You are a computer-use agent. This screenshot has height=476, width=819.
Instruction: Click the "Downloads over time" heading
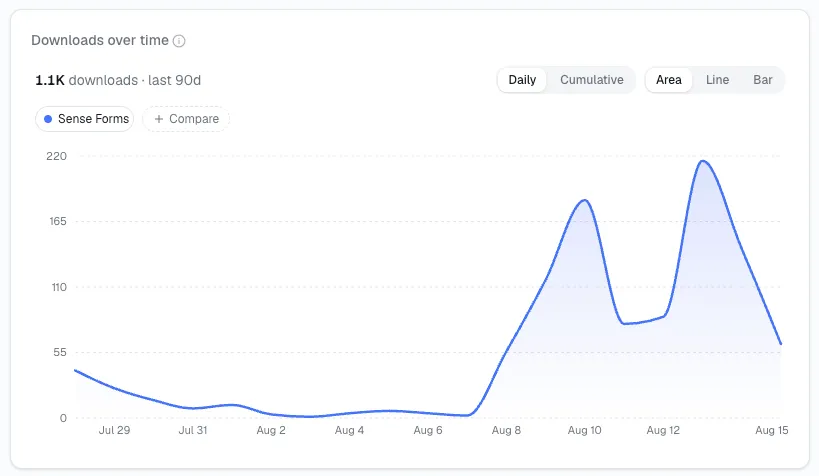[x=100, y=40]
